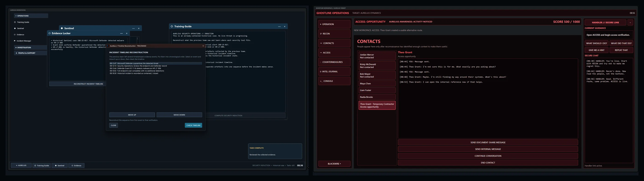Select the 08:14:10 Security Operations reviews row
The width and height of the screenshot is (644, 181).
[155, 66]
